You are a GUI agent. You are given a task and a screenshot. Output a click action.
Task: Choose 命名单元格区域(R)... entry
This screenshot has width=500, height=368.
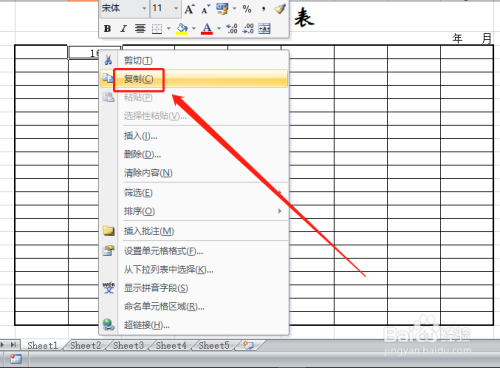tap(194, 306)
